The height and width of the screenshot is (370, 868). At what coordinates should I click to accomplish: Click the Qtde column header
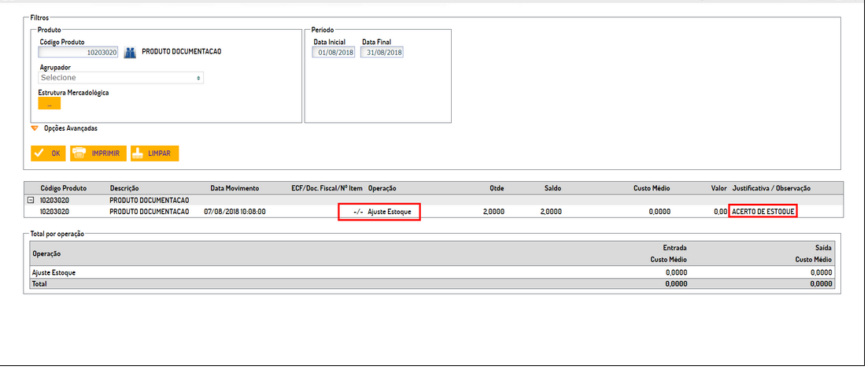497,188
